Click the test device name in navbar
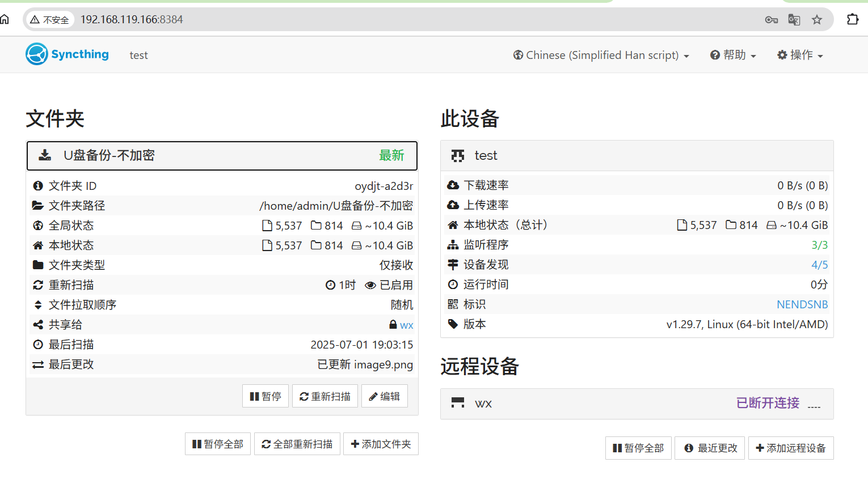The width and height of the screenshot is (868, 488). click(138, 55)
